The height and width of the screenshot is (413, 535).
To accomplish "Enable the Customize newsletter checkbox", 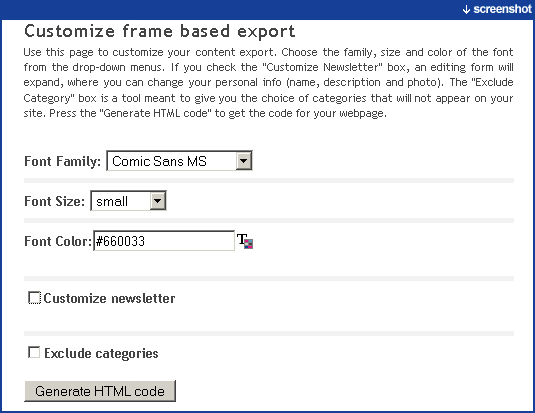I will pos(34,298).
